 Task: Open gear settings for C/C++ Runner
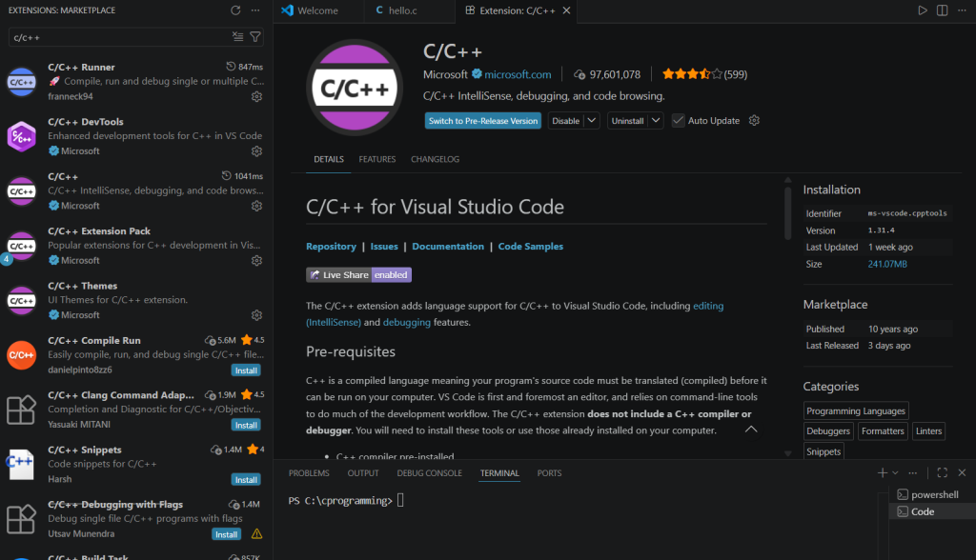tap(256, 96)
